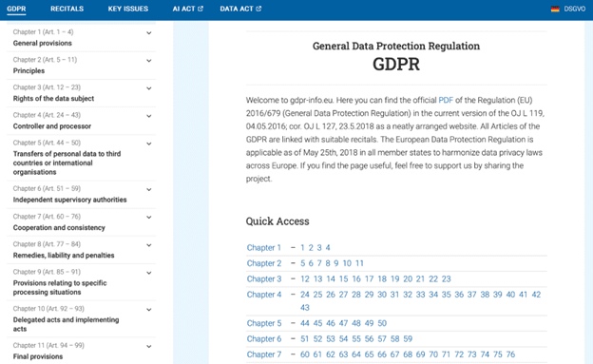Expand Chapter 1 General provisions chevron
This screenshot has height=364, width=593.
click(x=149, y=33)
